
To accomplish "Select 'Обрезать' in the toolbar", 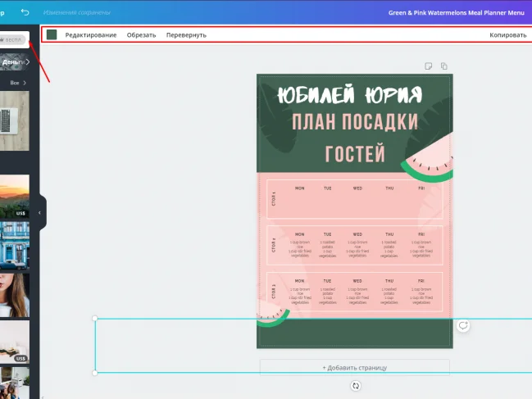I will 141,35.
